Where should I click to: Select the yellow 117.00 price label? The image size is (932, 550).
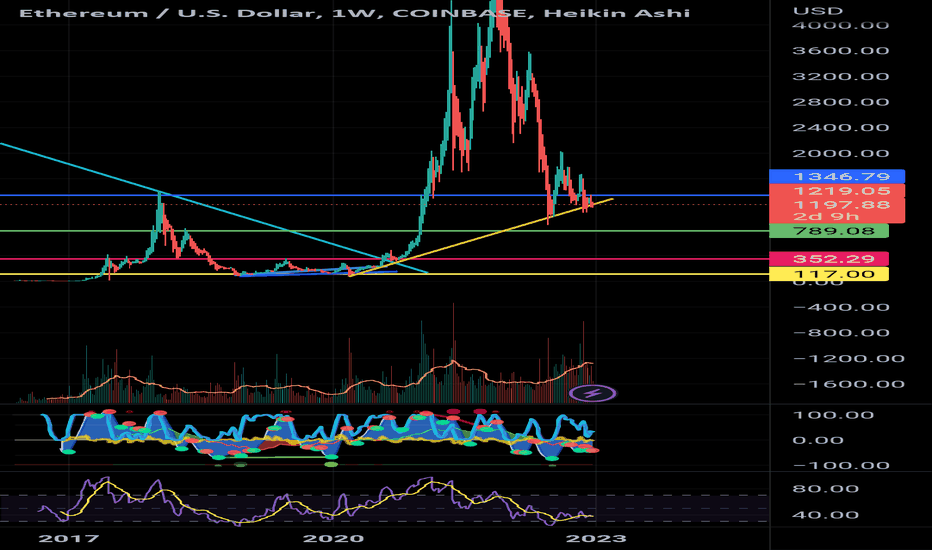[x=829, y=274]
